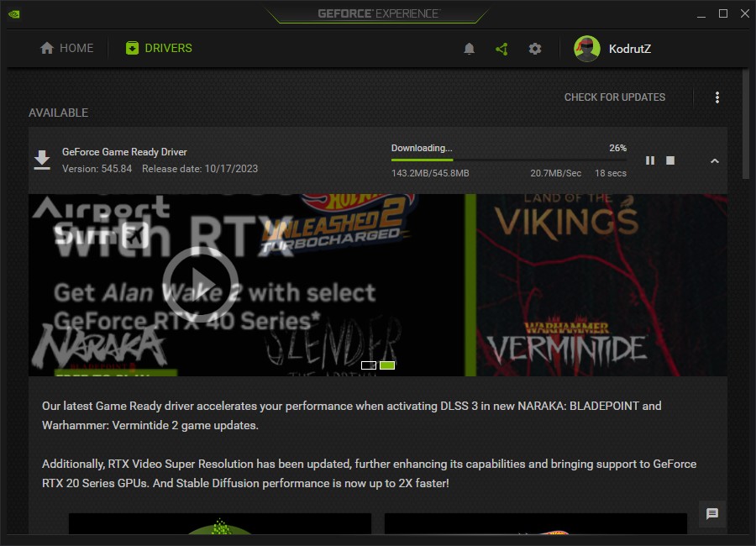
Task: Click Check for Updates
Action: pos(614,97)
